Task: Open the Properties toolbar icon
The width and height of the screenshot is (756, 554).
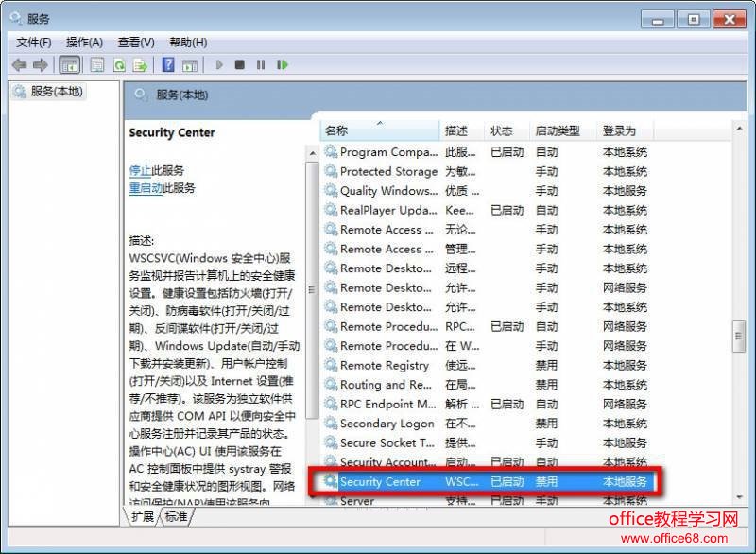Action: click(96, 64)
